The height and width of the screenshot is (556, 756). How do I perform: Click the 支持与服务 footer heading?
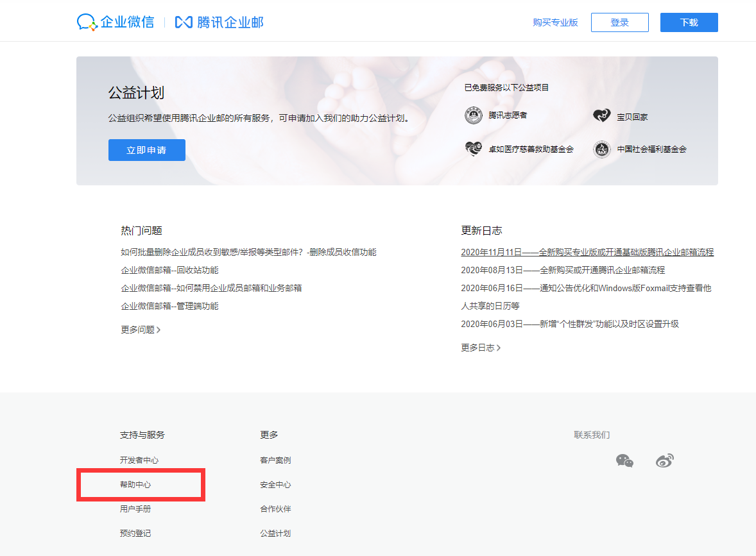click(142, 435)
